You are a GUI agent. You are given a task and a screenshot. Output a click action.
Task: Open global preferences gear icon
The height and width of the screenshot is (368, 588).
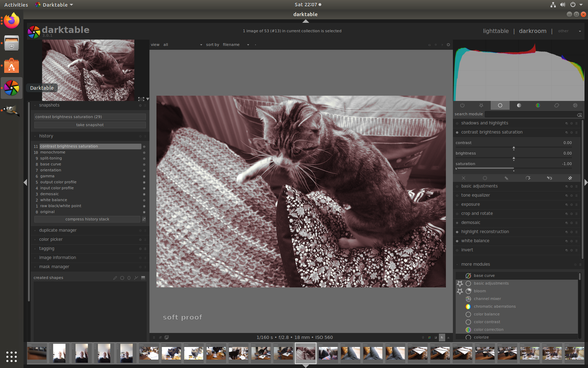tap(448, 45)
